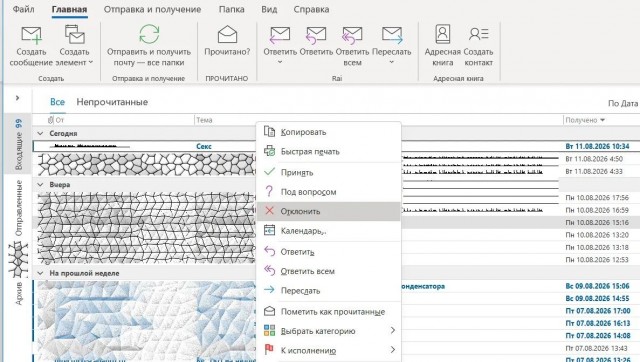The image size is (640, 362).
Task: Collapse the На прошлой неделе group
Action: [40, 273]
